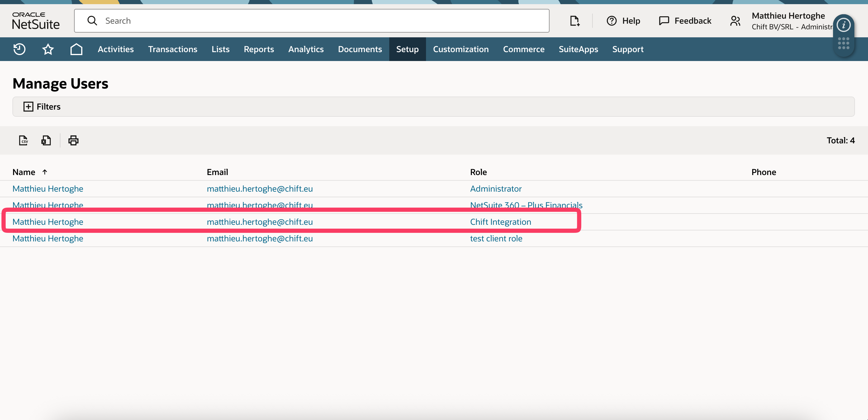Click the Feedback speech bubble icon
This screenshot has height=420, width=868.
664,21
